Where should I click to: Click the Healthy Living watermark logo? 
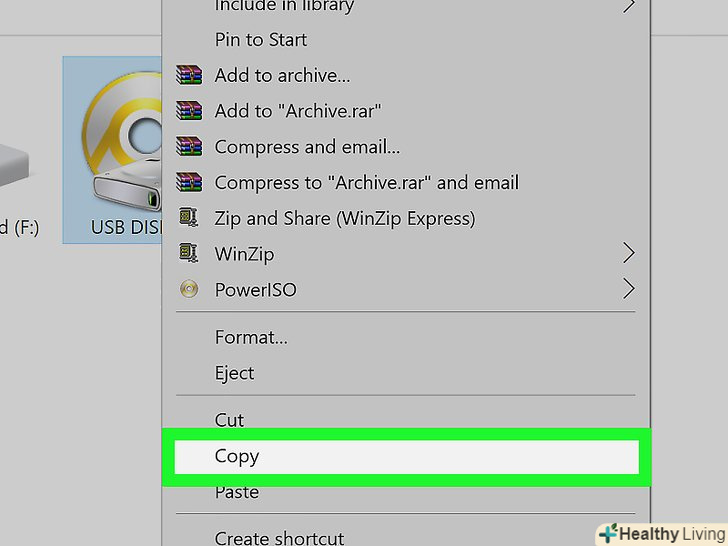pos(659,533)
